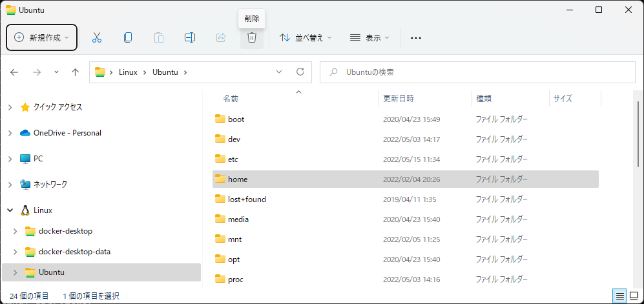
Task: Expand Quick Access tree node
Action: point(10,108)
